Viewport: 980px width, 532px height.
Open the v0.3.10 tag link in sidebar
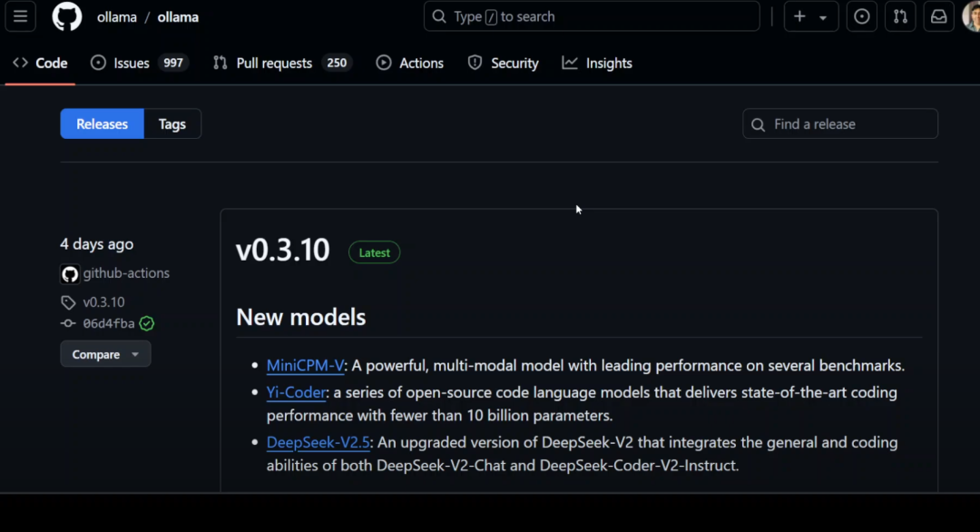point(103,302)
